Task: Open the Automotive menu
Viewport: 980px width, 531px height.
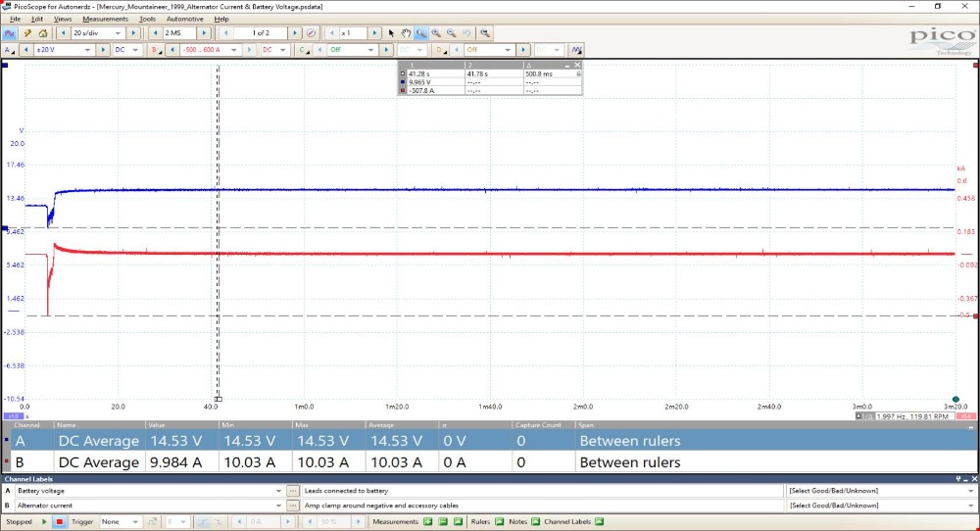Action: click(x=184, y=19)
